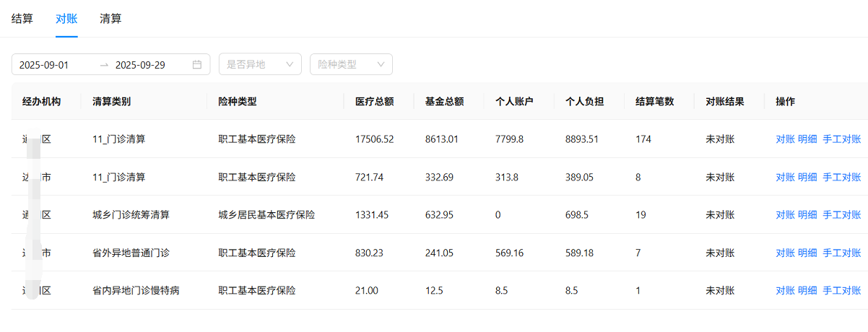The width and height of the screenshot is (868, 332).
Task: Expand the 是否异地 dropdown
Action: click(260, 65)
